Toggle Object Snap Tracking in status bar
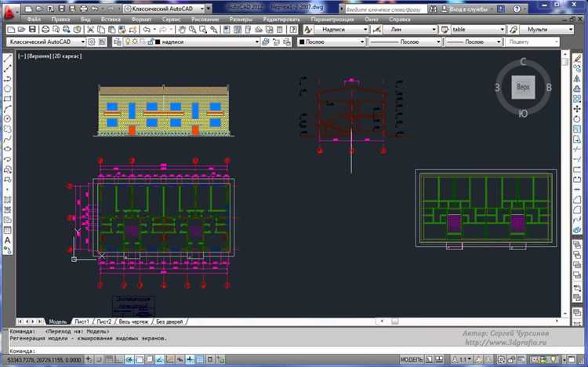 pos(159,360)
